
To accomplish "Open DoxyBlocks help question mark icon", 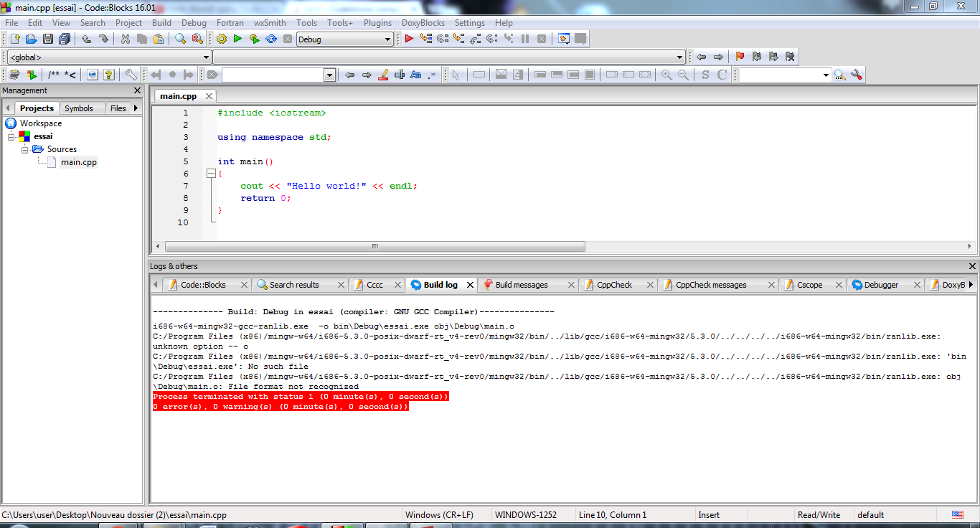I will [109, 75].
